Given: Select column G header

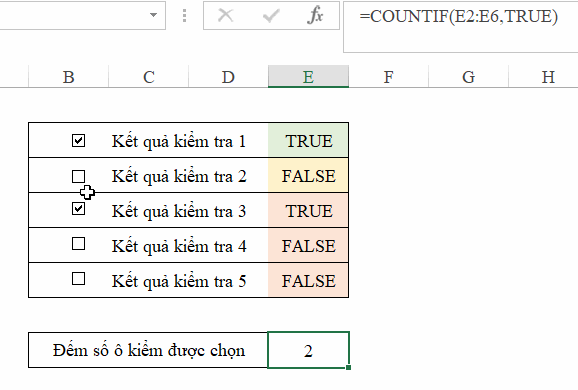Looking at the screenshot, I should click(x=469, y=77).
